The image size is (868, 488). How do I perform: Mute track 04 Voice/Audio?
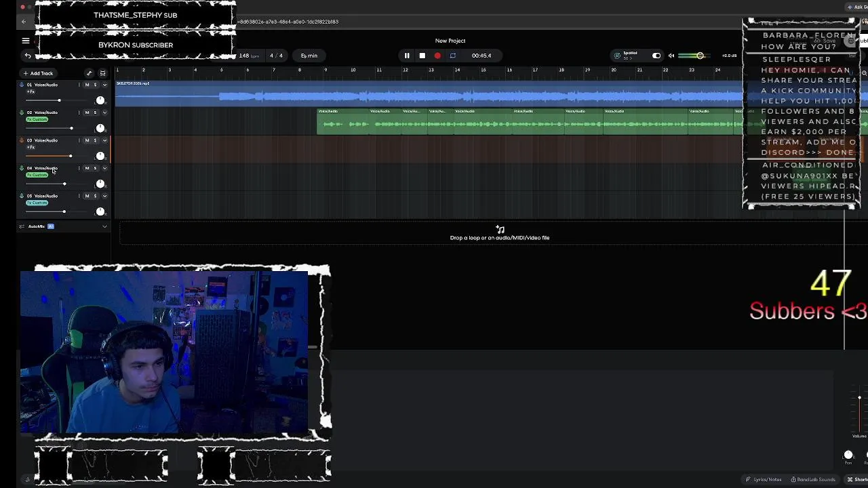(x=87, y=168)
